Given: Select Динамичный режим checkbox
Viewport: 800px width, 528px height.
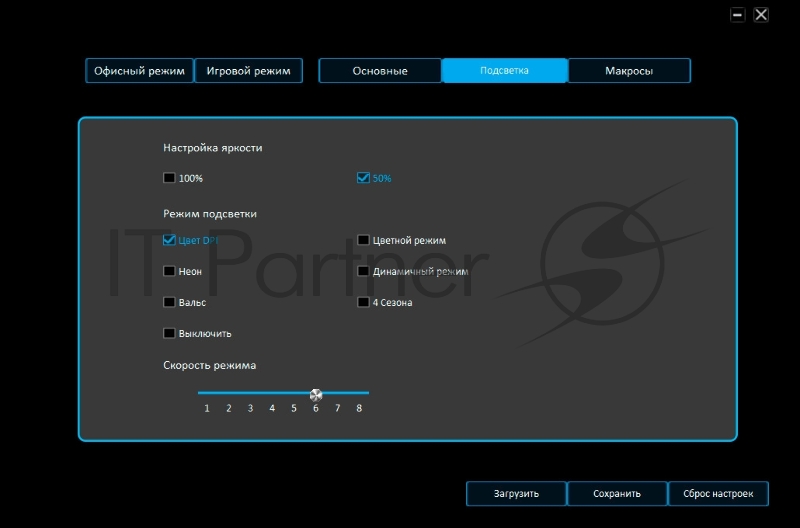Looking at the screenshot, I should (364, 271).
